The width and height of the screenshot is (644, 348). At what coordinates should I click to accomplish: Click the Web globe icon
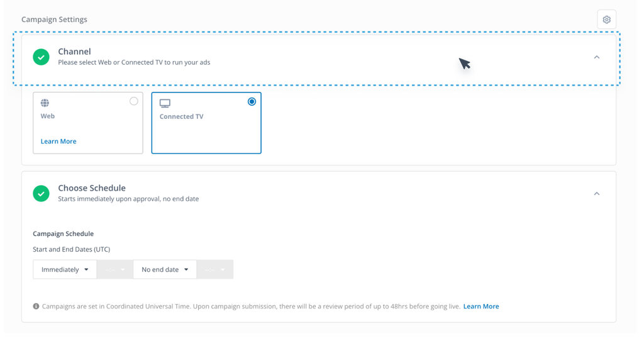[45, 103]
